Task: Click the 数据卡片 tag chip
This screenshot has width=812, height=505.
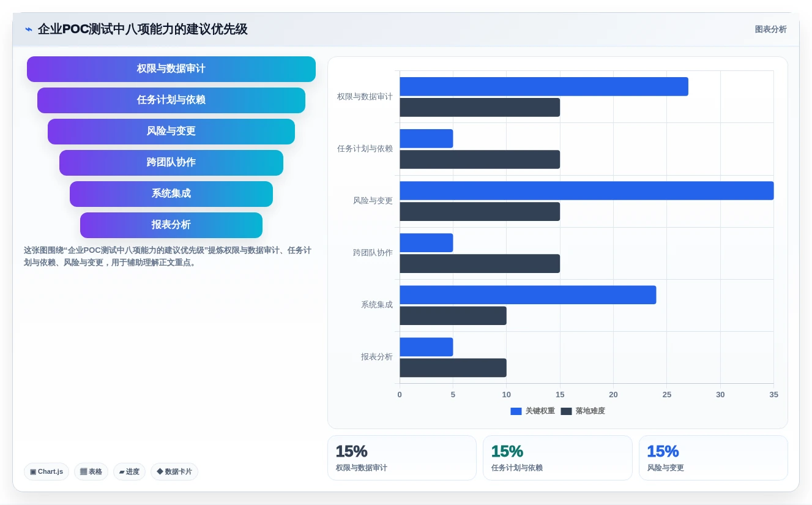Action: coord(174,472)
